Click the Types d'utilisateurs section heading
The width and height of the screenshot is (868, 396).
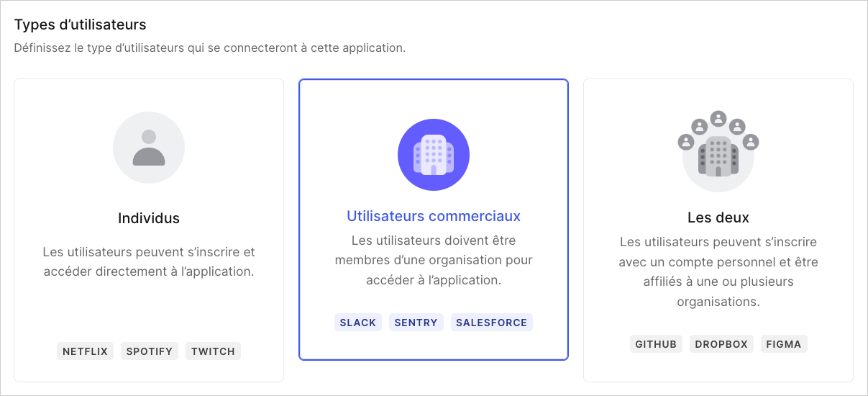(81, 24)
